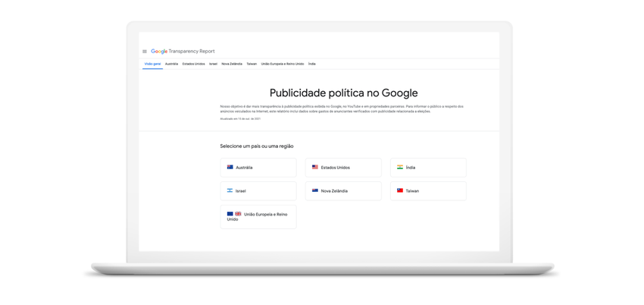This screenshot has height=305, width=644.
Task: Go to the Israel tab
Action: 213,64
